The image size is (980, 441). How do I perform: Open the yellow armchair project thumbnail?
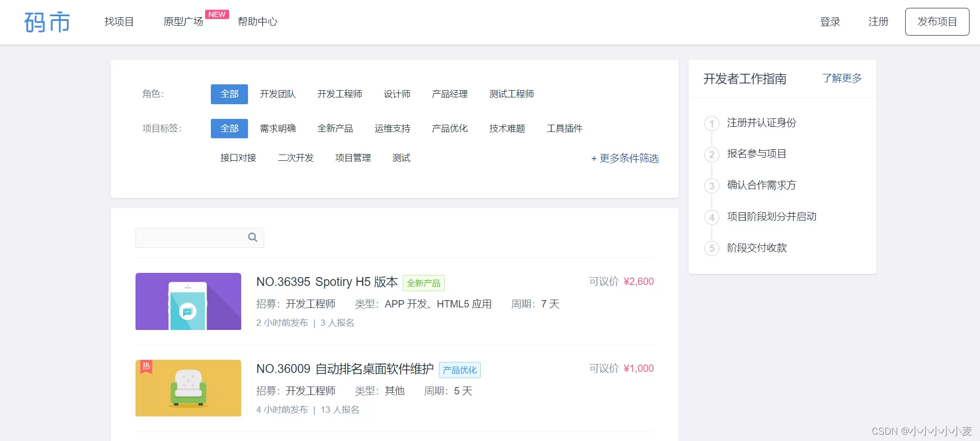tap(188, 388)
